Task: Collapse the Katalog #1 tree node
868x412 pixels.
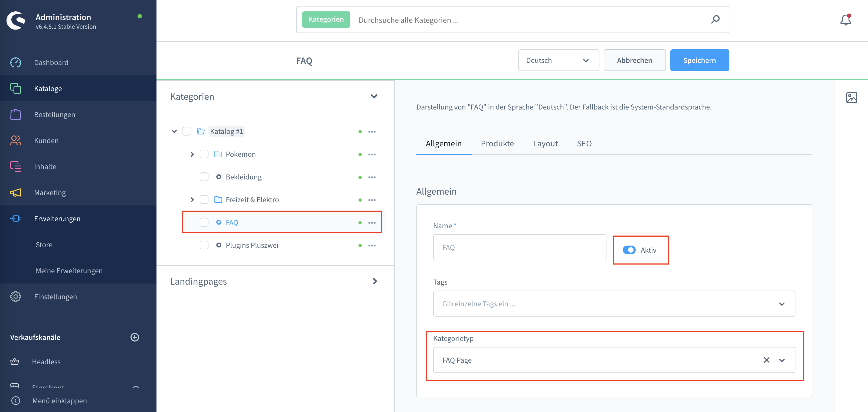Action: point(174,131)
